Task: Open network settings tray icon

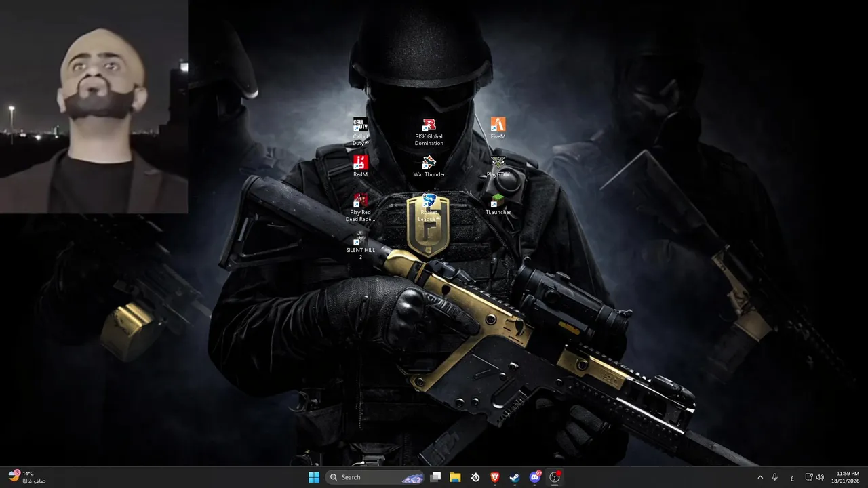Action: point(809,477)
